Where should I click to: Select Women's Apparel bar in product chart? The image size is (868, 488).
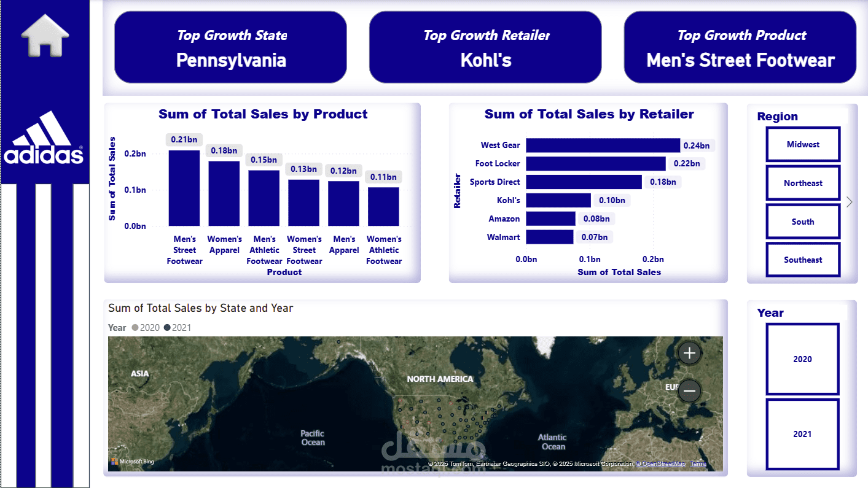point(224,193)
